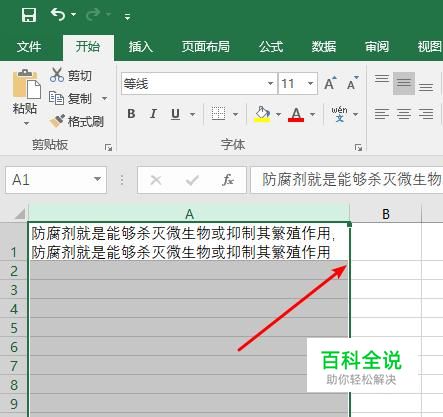Click the Select All corner triangle
Viewport: 443px width, 417px height.
pos(19,214)
